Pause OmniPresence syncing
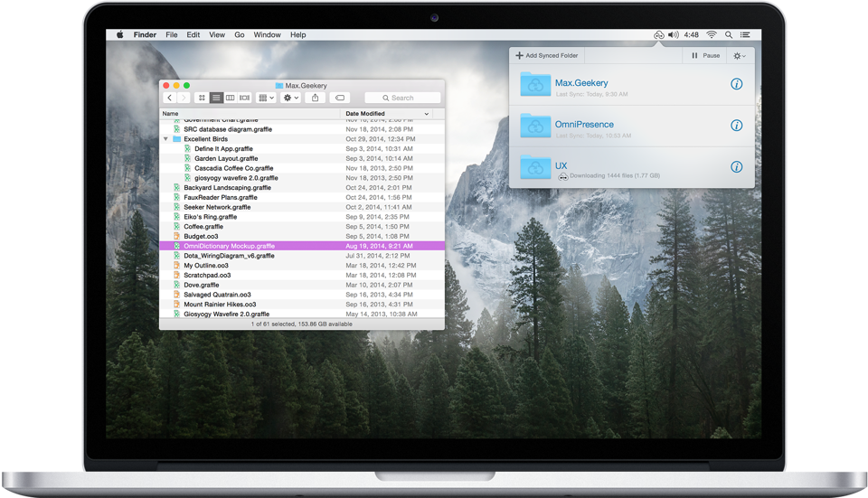 706,55
